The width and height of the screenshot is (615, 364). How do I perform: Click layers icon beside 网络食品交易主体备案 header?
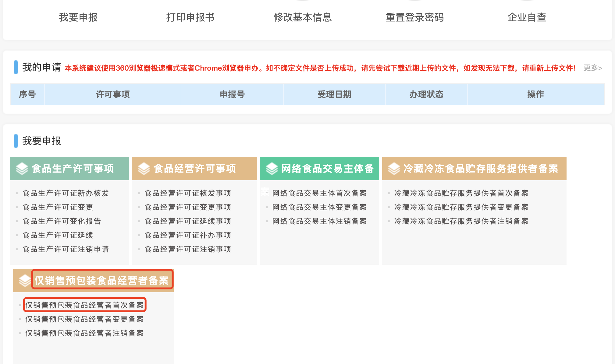click(272, 169)
